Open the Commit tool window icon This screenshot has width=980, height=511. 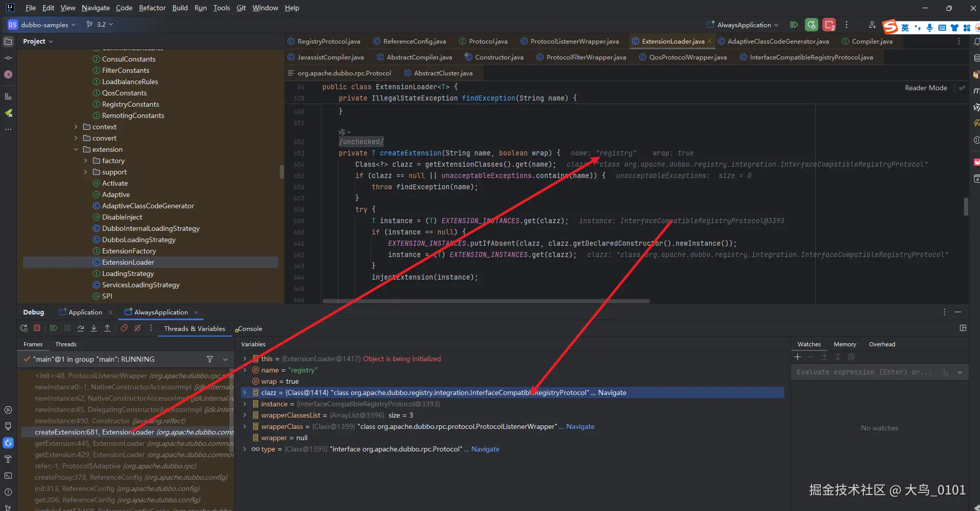8,58
